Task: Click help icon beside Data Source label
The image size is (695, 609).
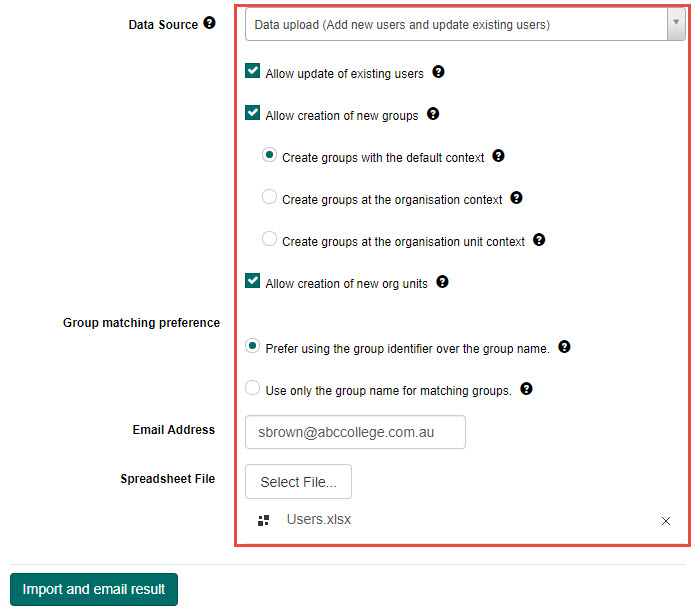Action: point(209,23)
